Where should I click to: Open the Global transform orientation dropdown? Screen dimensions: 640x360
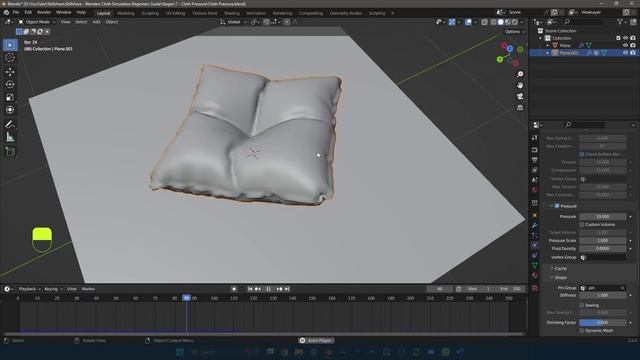pos(233,22)
